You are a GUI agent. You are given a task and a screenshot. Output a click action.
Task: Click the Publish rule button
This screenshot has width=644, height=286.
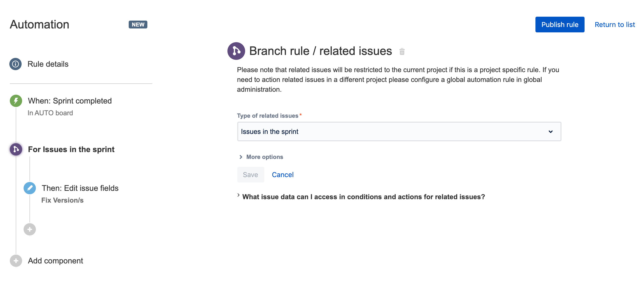[x=560, y=25]
